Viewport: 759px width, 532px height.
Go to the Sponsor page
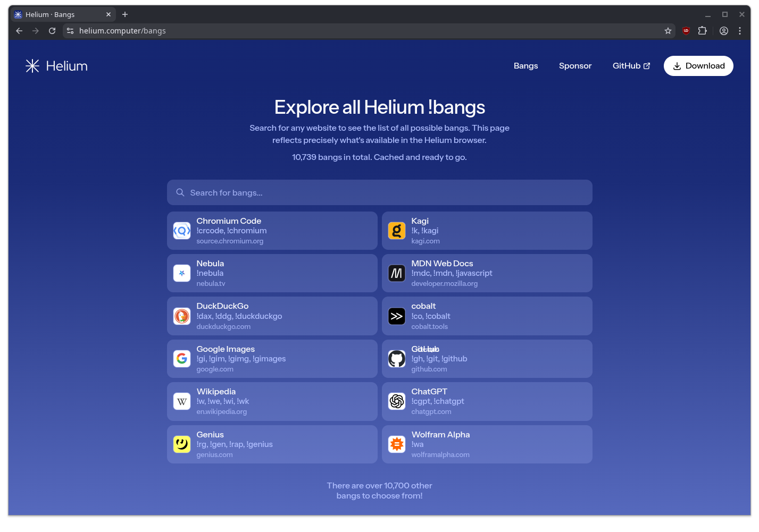coord(575,66)
